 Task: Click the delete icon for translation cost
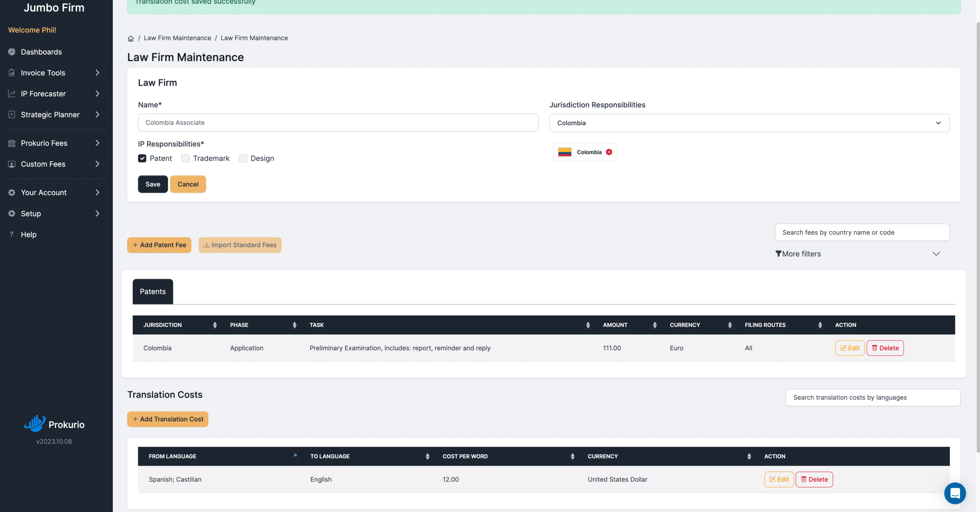click(814, 479)
